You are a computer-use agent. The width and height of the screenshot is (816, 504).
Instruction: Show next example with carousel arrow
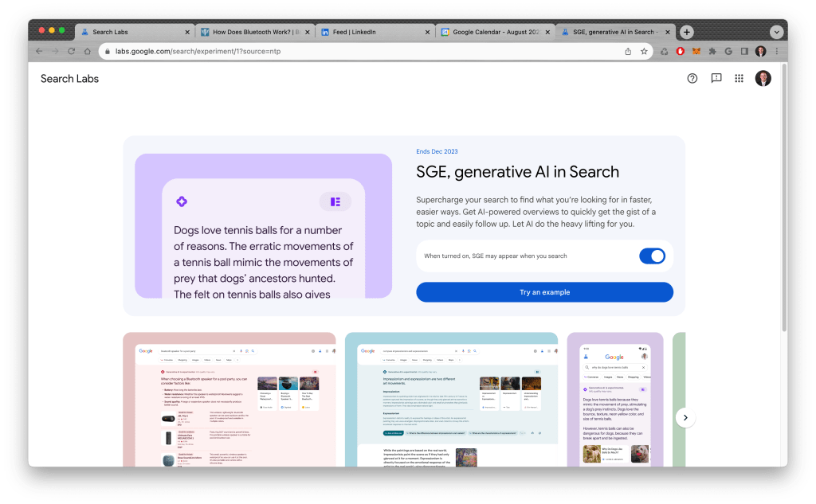click(x=683, y=417)
